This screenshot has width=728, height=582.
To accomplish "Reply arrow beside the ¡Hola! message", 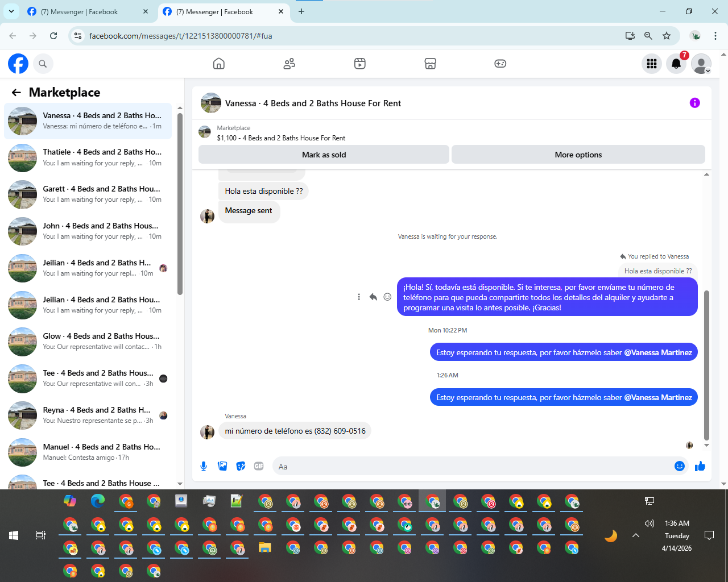I will tap(373, 297).
